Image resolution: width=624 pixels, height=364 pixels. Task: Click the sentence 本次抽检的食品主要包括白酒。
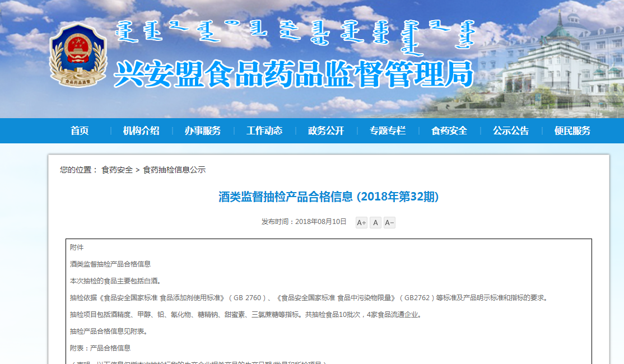tap(116, 281)
